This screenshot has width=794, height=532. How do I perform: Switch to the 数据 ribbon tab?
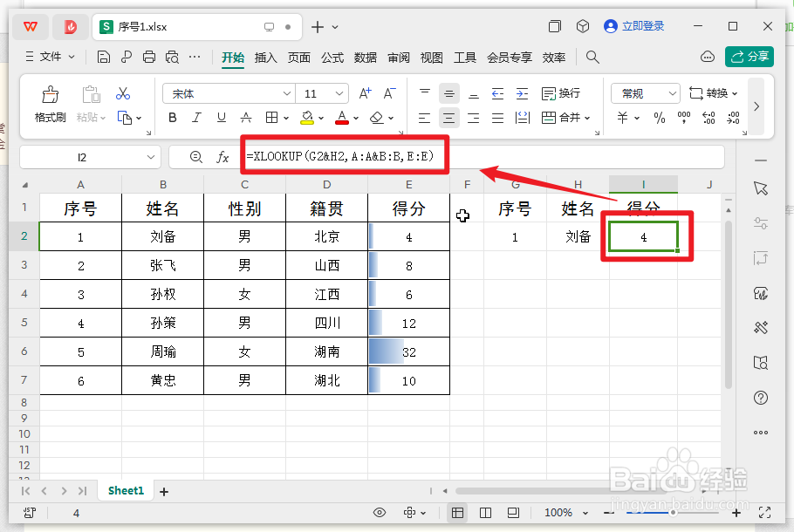click(366, 57)
